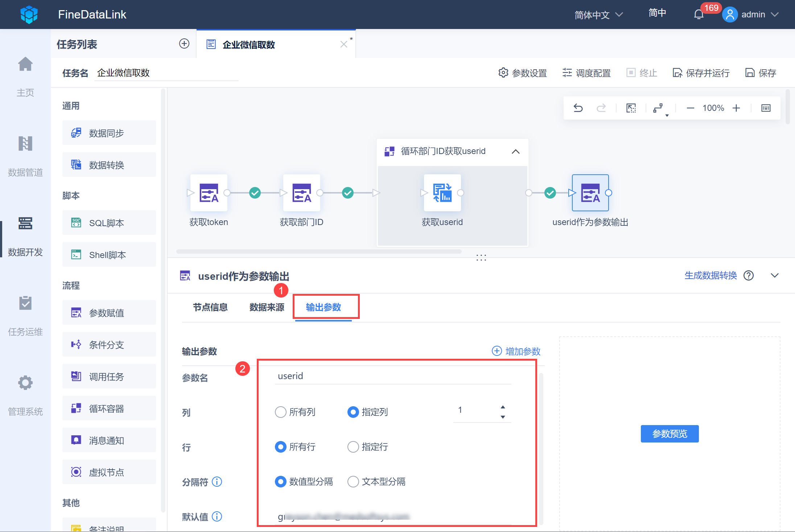795x532 pixels.
Task: Choose 指定行 radio button
Action: [x=353, y=447]
